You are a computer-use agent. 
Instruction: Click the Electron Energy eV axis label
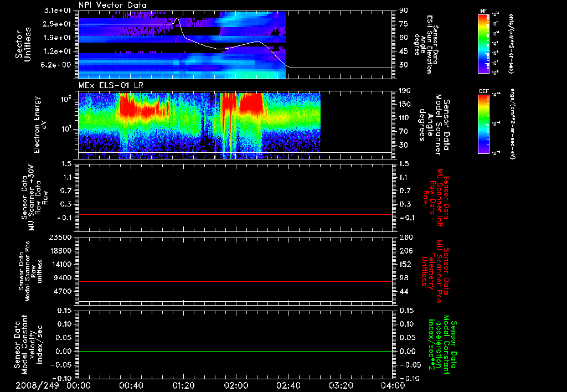tap(39, 125)
